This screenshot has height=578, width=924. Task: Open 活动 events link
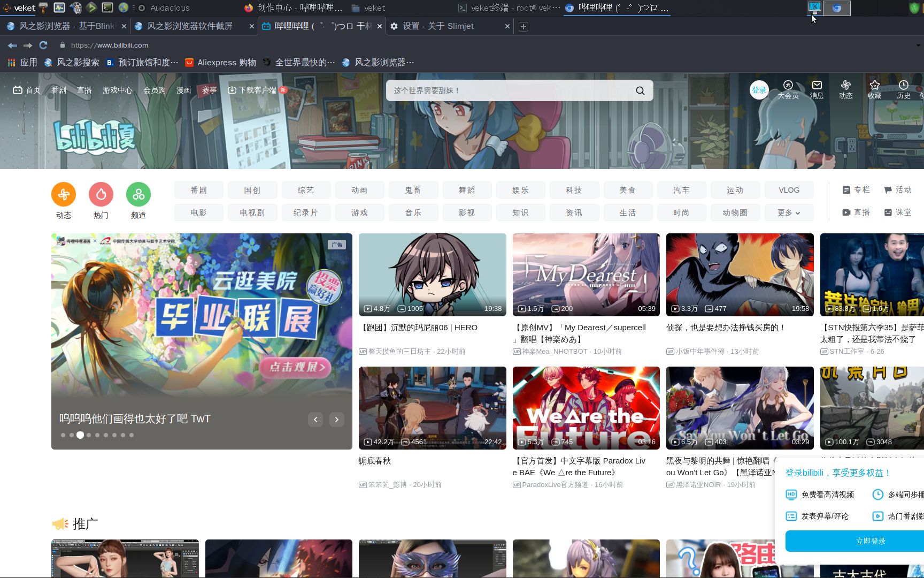pos(898,190)
